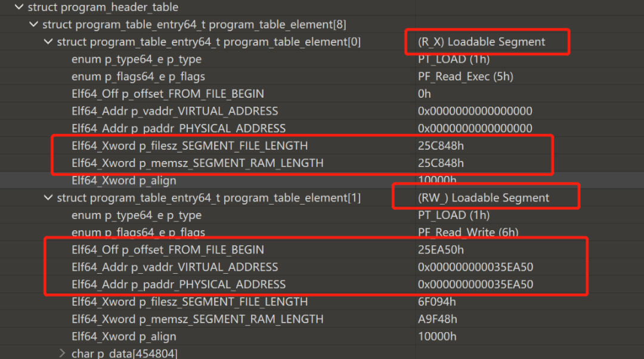Viewport: 644px width, 359px height.
Task: Select p_memsz SEGMENT_RAM_LENGTH row valued 25C848h
Action: point(197,163)
